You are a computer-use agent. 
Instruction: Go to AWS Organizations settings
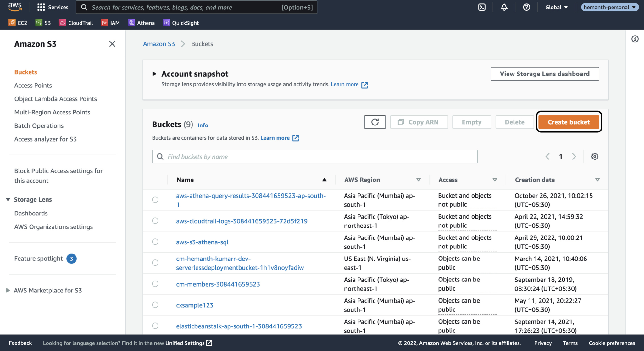pyautogui.click(x=53, y=226)
